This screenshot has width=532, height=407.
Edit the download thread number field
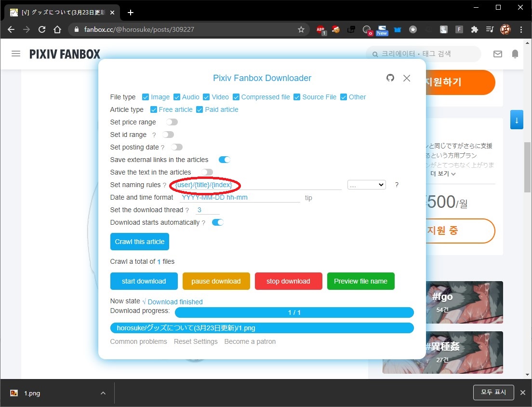point(207,210)
